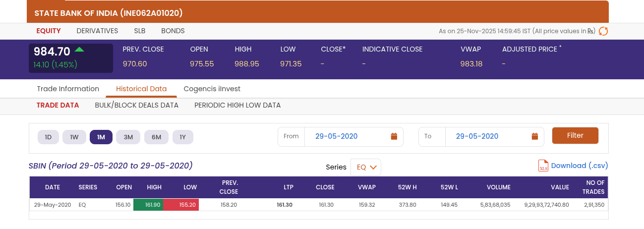644x229 pixels.
Task: Click the orange refresh price icon
Action: pos(603,31)
